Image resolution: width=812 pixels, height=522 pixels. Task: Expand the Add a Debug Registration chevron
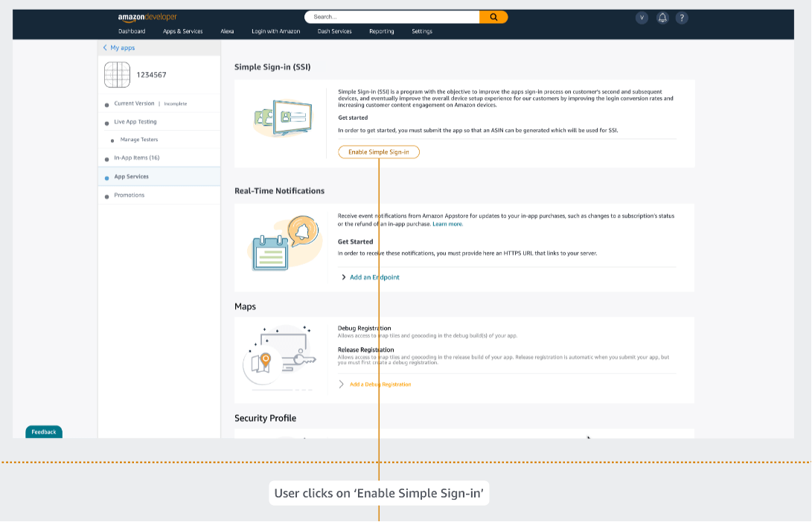[342, 384]
